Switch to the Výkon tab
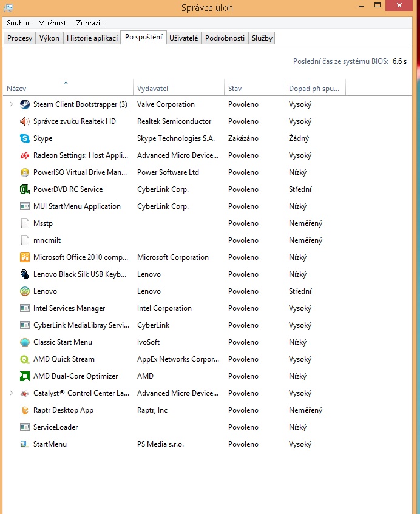The image size is (420, 514). [x=49, y=38]
